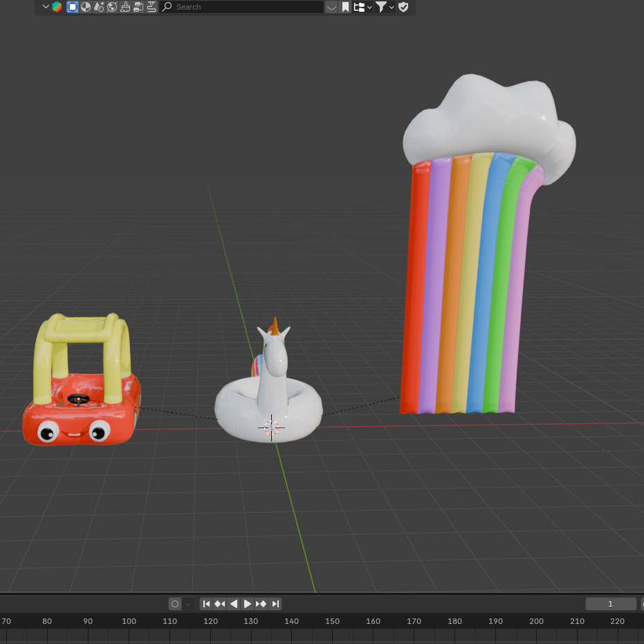
Task: Play the animation forward
Action: tap(247, 604)
